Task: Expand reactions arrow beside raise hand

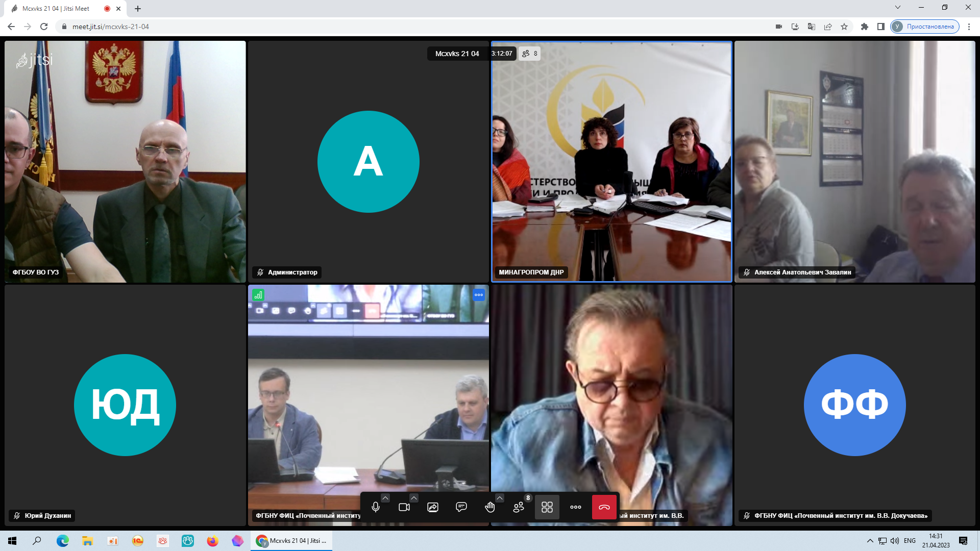Action: pos(500,498)
